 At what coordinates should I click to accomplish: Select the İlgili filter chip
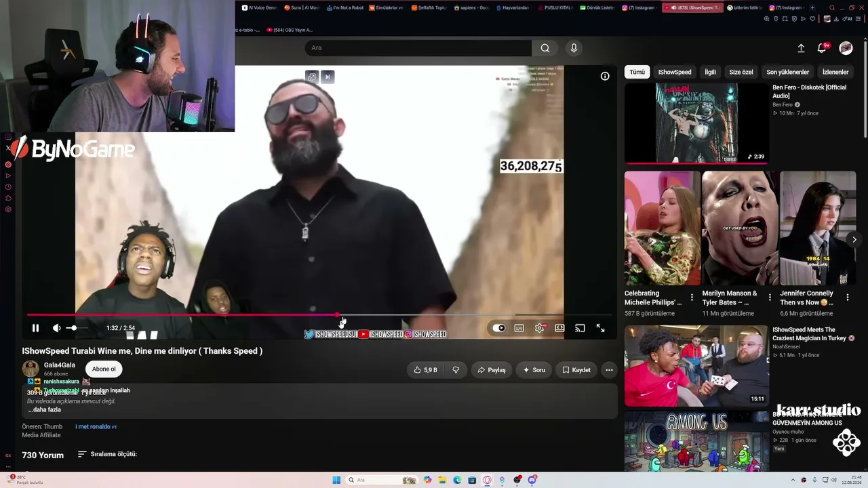click(x=710, y=72)
